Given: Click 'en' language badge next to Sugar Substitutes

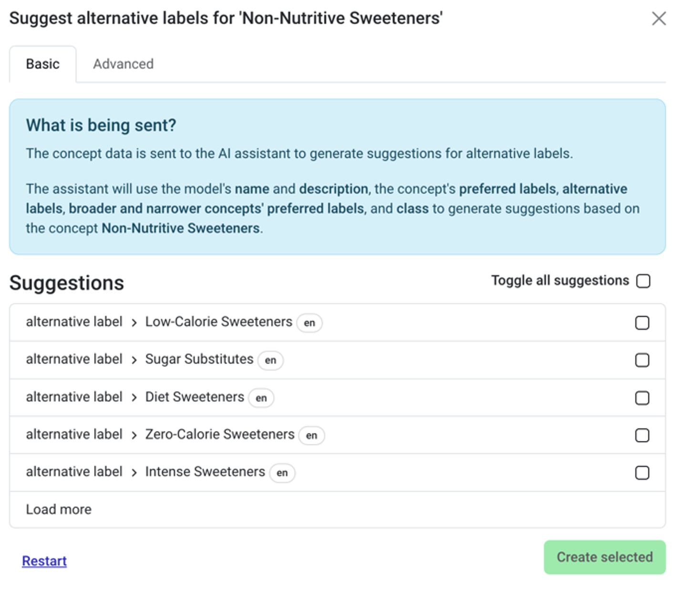Looking at the screenshot, I should click(x=270, y=360).
